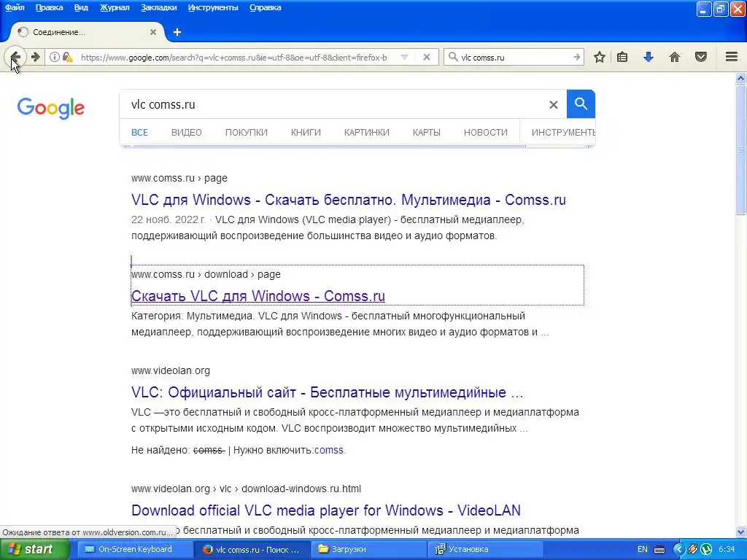Open 'VLC: Официальный сайт' result

[x=327, y=392]
